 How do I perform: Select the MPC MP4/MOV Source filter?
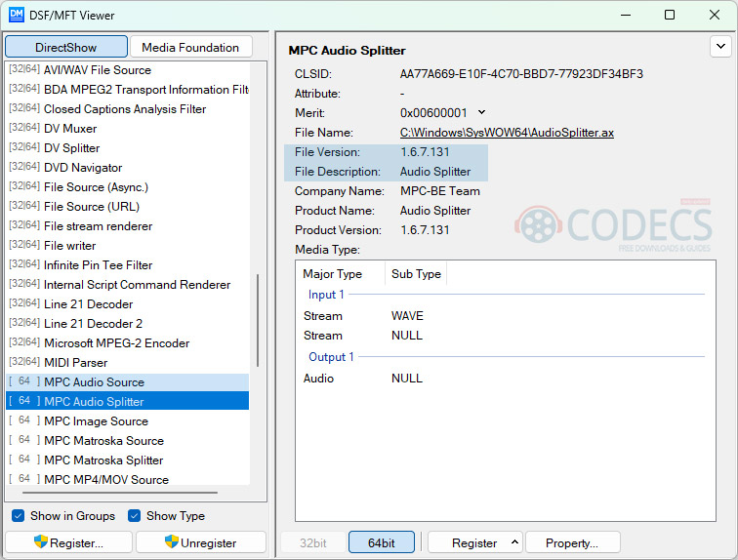click(128, 479)
